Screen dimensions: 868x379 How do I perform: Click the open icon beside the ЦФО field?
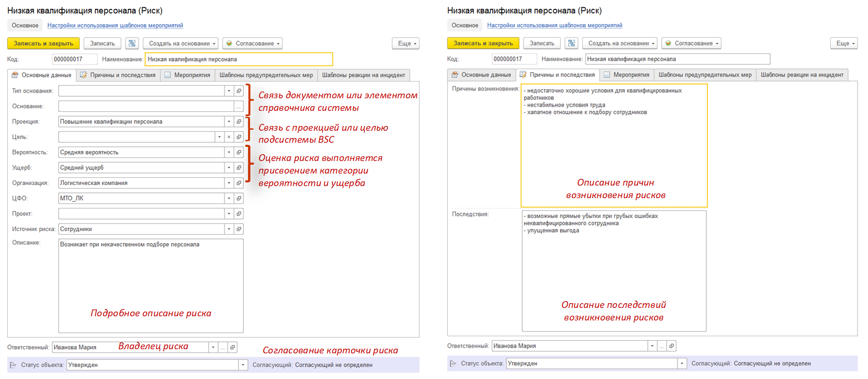(x=239, y=199)
